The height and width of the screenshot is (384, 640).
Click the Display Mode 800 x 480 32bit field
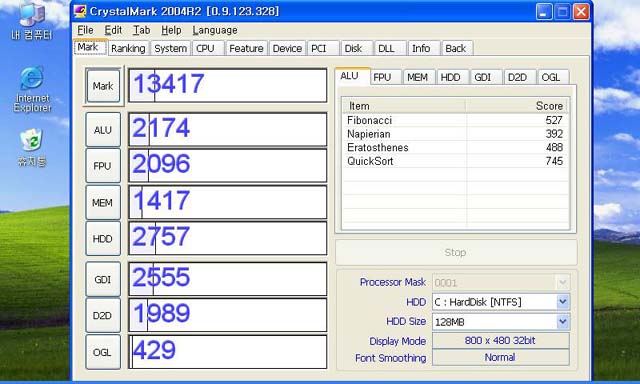tap(500, 340)
